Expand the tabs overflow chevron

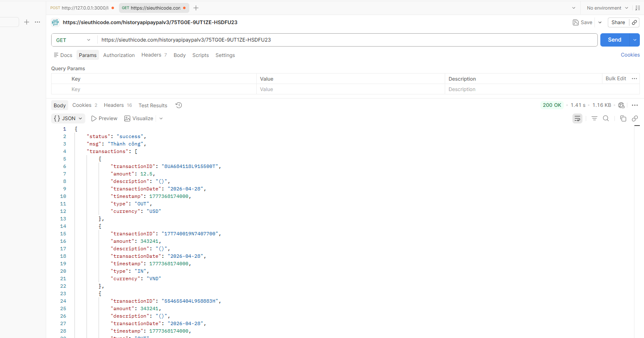(x=574, y=8)
